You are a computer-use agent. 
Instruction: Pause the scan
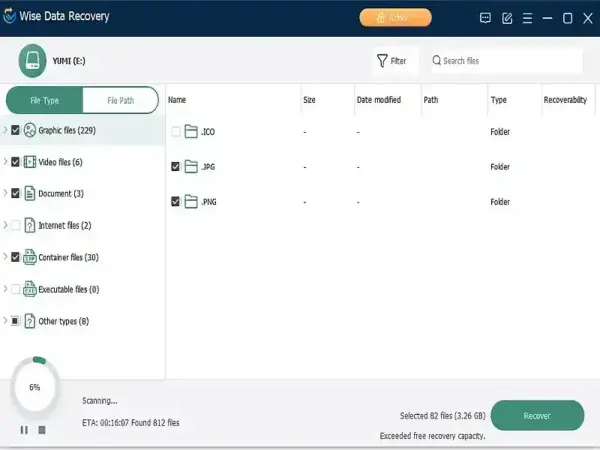(24, 430)
